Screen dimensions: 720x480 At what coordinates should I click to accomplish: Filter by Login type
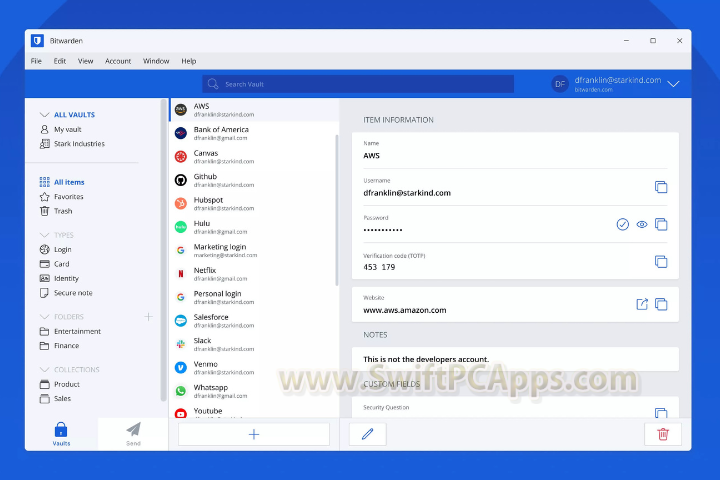pos(62,249)
